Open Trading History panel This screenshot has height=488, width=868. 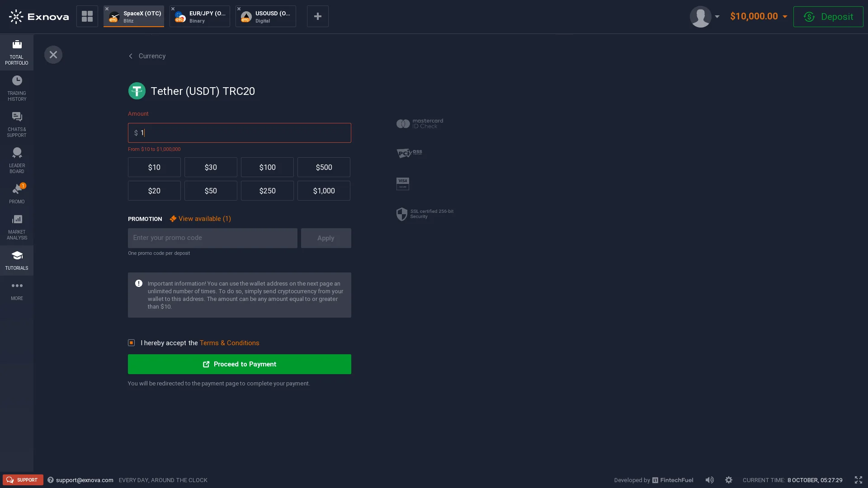tap(17, 89)
